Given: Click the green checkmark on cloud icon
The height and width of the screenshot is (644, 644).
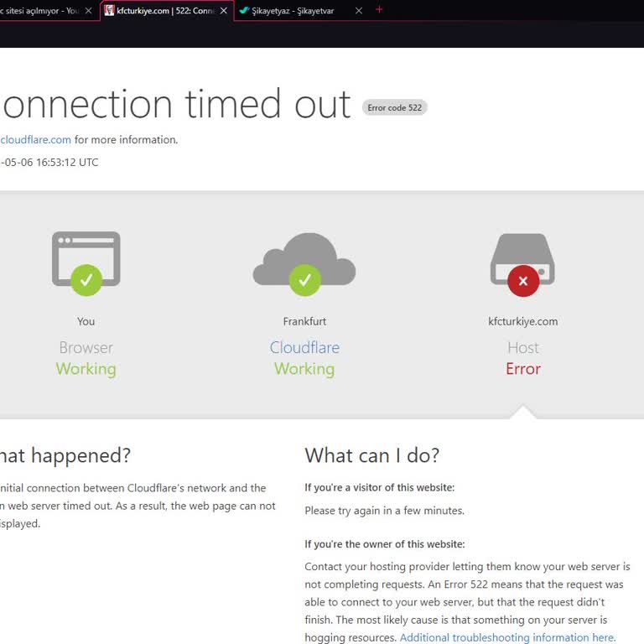Looking at the screenshot, I should [x=304, y=280].
